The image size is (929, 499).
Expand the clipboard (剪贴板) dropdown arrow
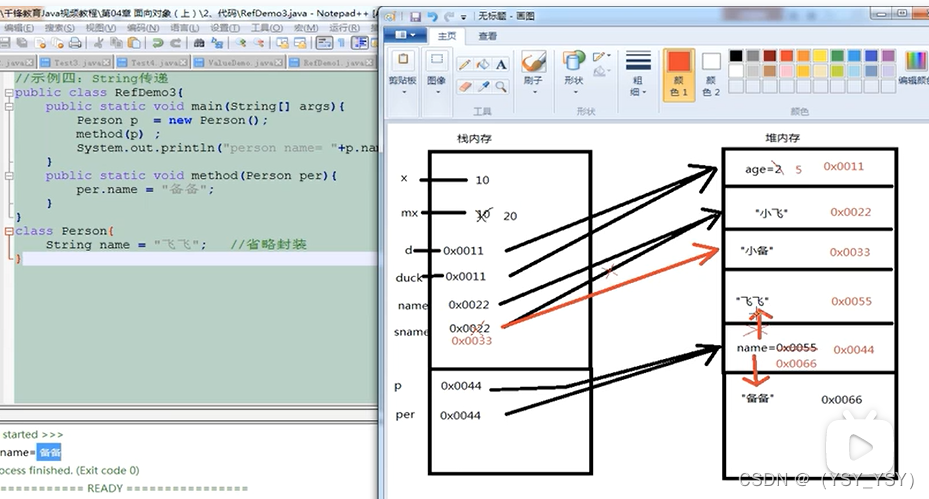pyautogui.click(x=403, y=92)
